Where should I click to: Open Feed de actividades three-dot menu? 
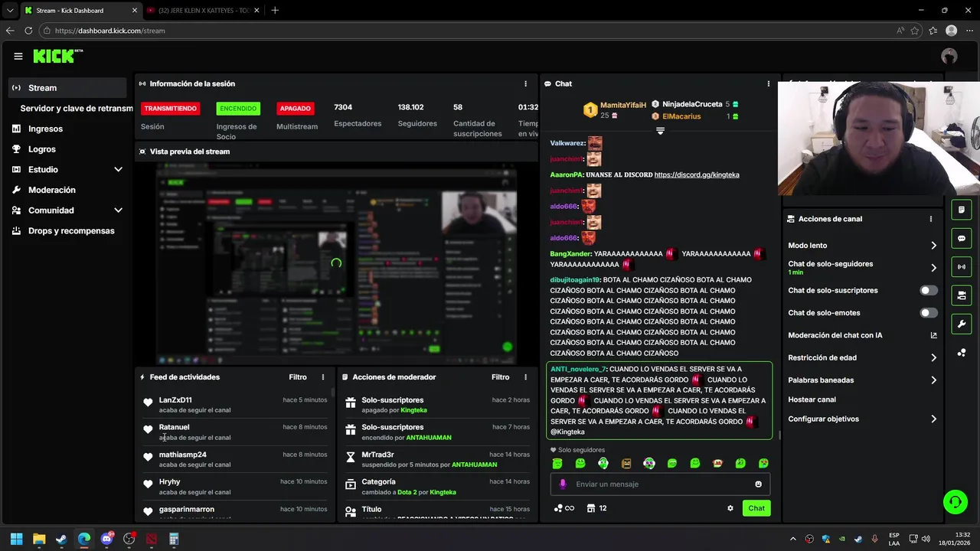click(x=322, y=377)
